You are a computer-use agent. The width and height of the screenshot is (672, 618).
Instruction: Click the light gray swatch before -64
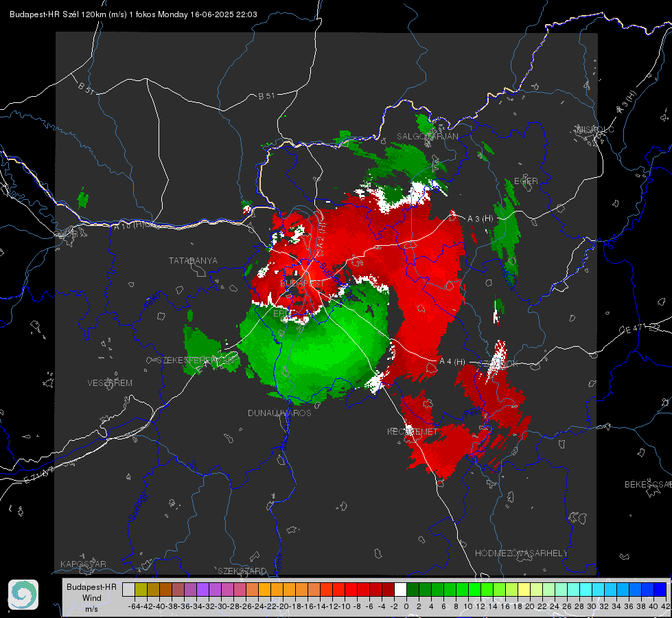point(128,589)
